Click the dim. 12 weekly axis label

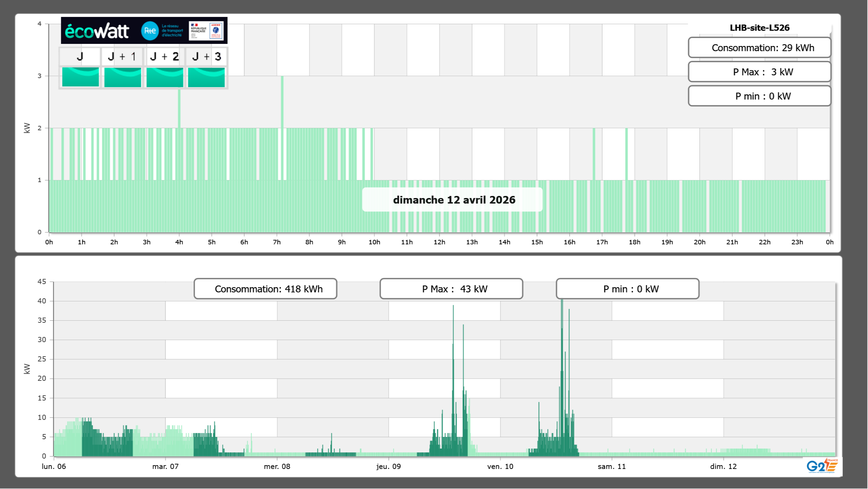coord(723,467)
